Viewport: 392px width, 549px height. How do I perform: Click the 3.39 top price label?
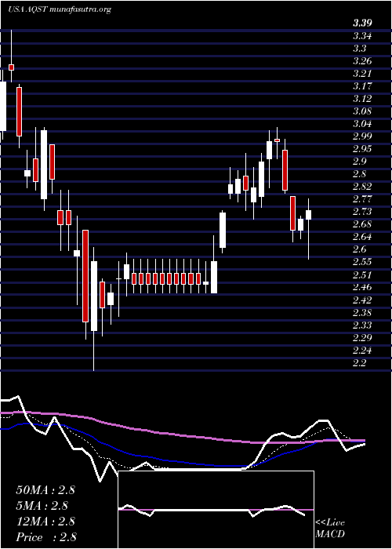(362, 24)
